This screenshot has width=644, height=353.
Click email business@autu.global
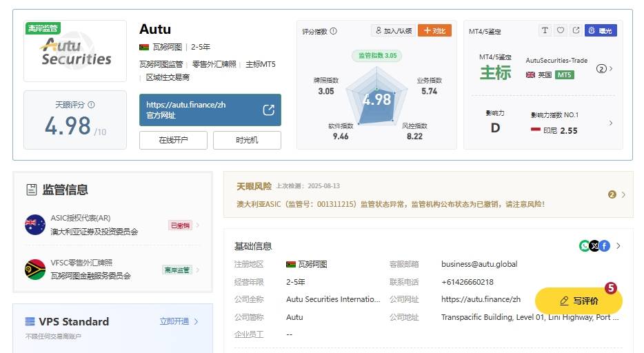[x=479, y=264]
